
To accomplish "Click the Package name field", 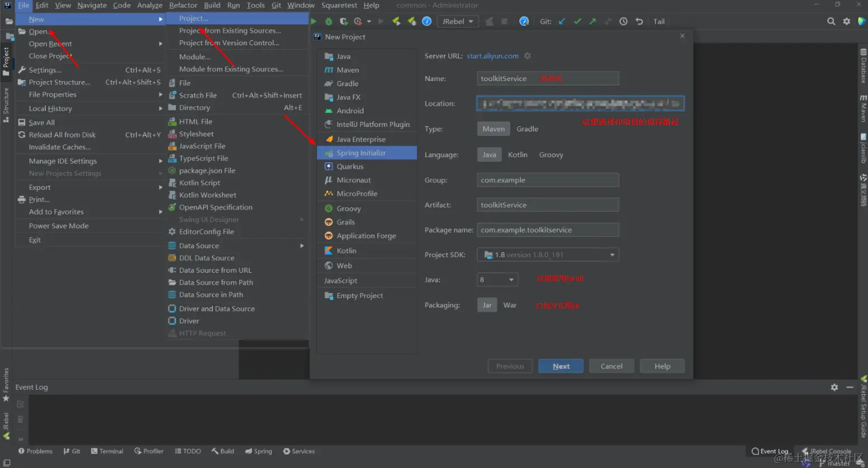I will pyautogui.click(x=548, y=230).
